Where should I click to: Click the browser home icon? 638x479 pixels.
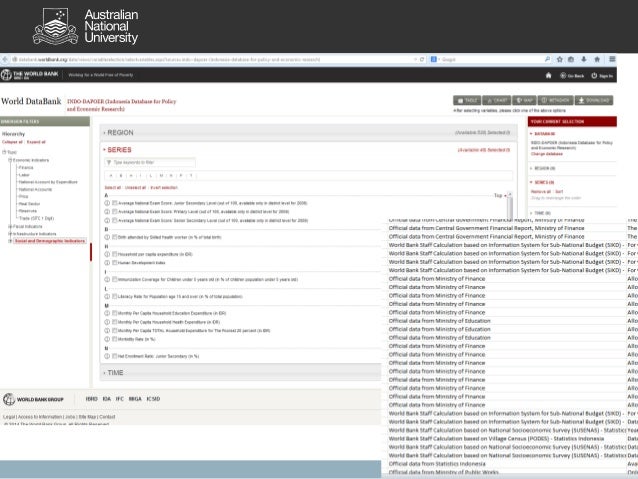[x=597, y=59]
